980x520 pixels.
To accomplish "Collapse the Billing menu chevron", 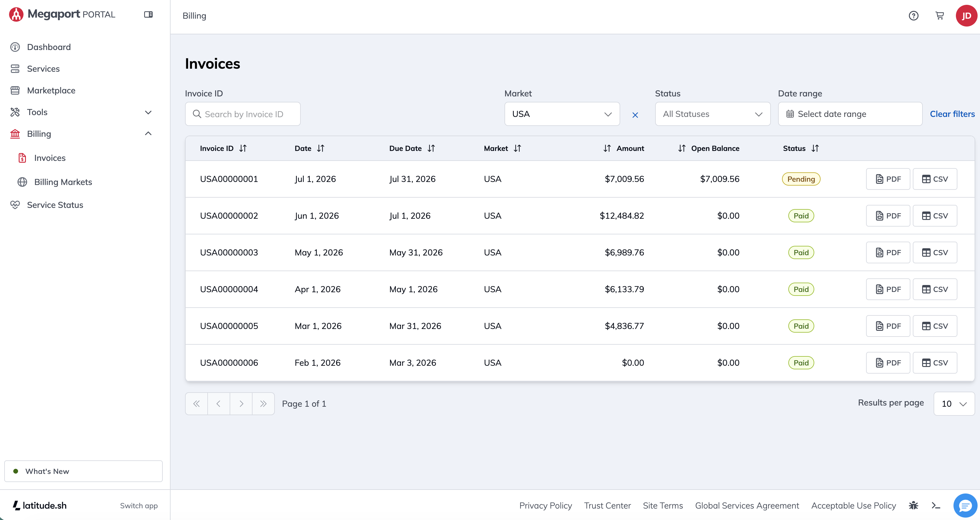I will click(x=148, y=133).
